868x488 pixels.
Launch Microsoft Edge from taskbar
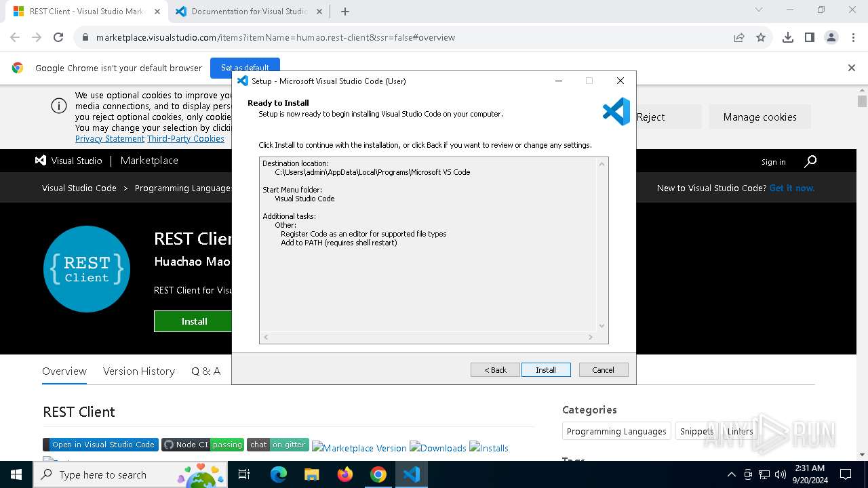[x=279, y=474]
